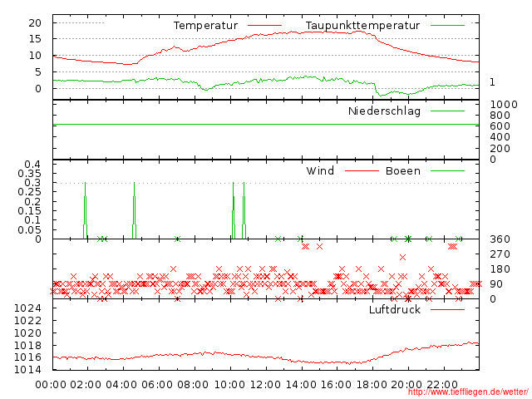Click the 200 precipitation axis value
The width and height of the screenshot is (532, 399).
pos(500,148)
